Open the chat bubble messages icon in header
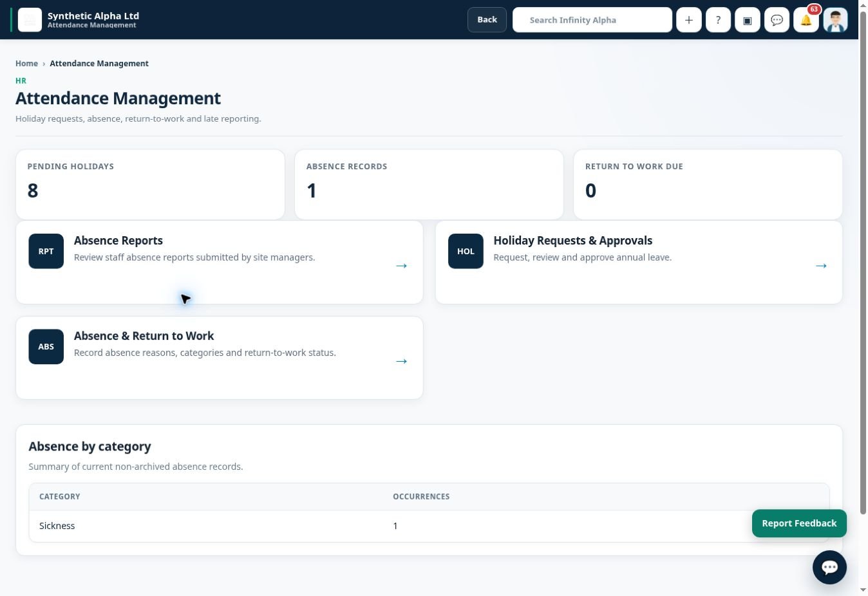 pos(777,20)
